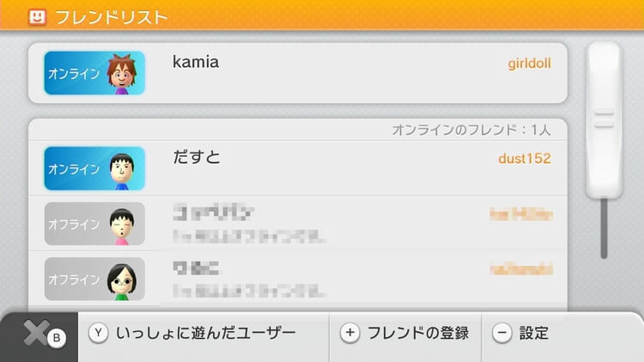Click the pink-shirt offline Mii avatar
Image resolution: width=644 pixels, height=362 pixels.
click(x=122, y=226)
